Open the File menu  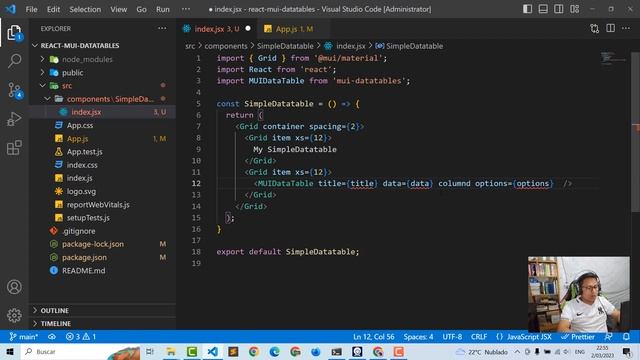[31, 9]
